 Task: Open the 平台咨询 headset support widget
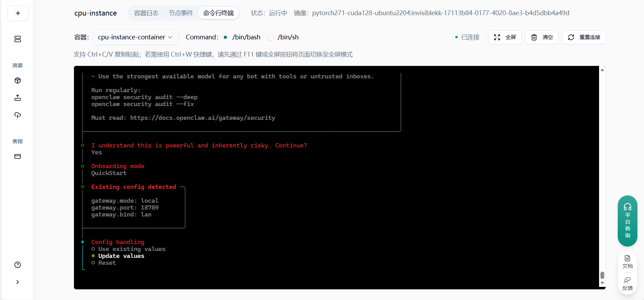pos(627,221)
